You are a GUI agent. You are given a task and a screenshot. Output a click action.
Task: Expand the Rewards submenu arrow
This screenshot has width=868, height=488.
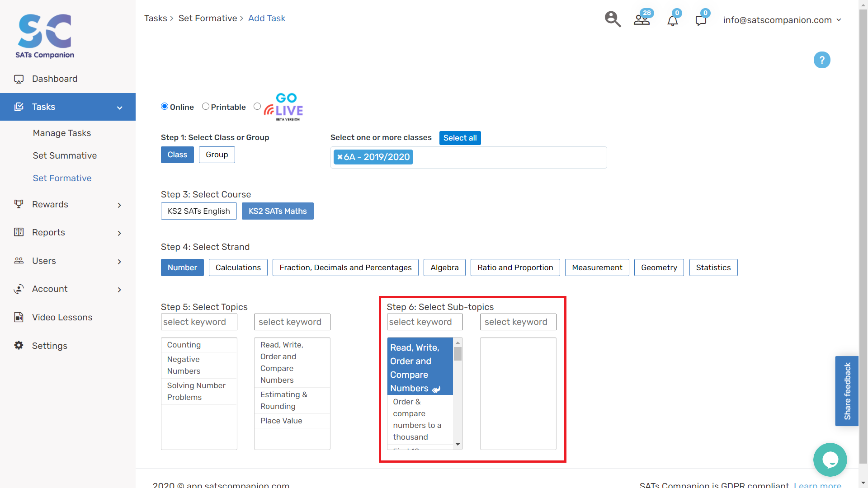tap(119, 205)
